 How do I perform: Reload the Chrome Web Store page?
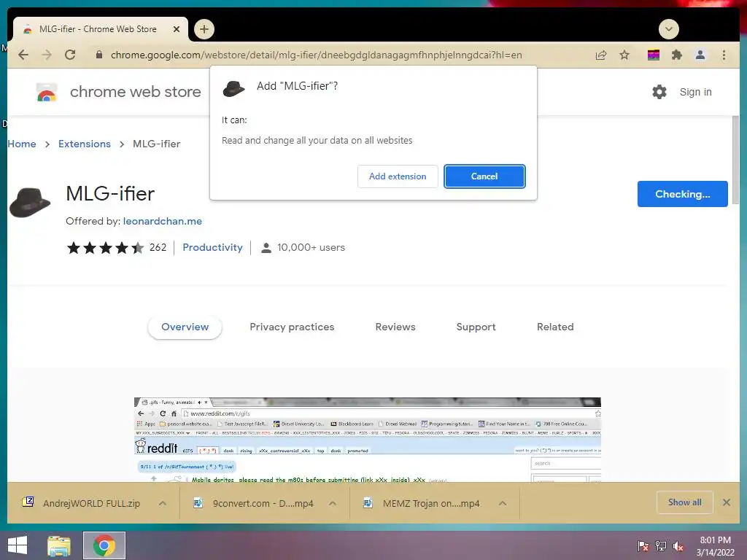coord(70,55)
